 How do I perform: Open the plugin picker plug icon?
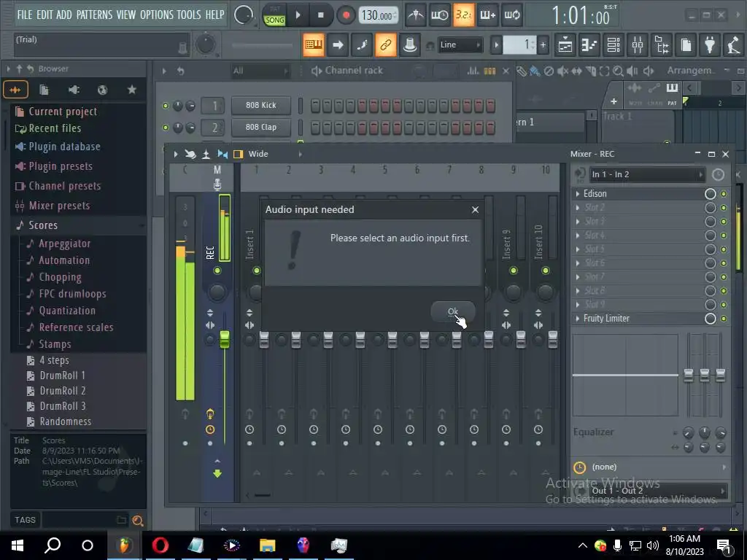coord(710,45)
